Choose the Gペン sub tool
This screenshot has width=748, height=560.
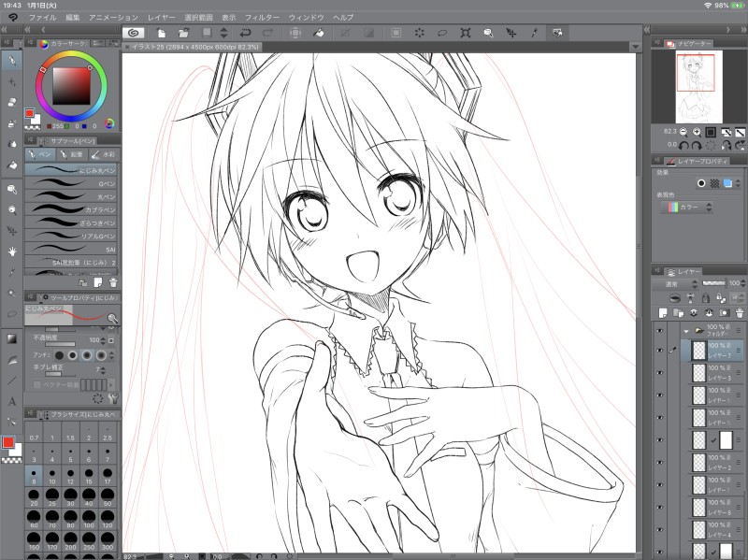point(72,183)
